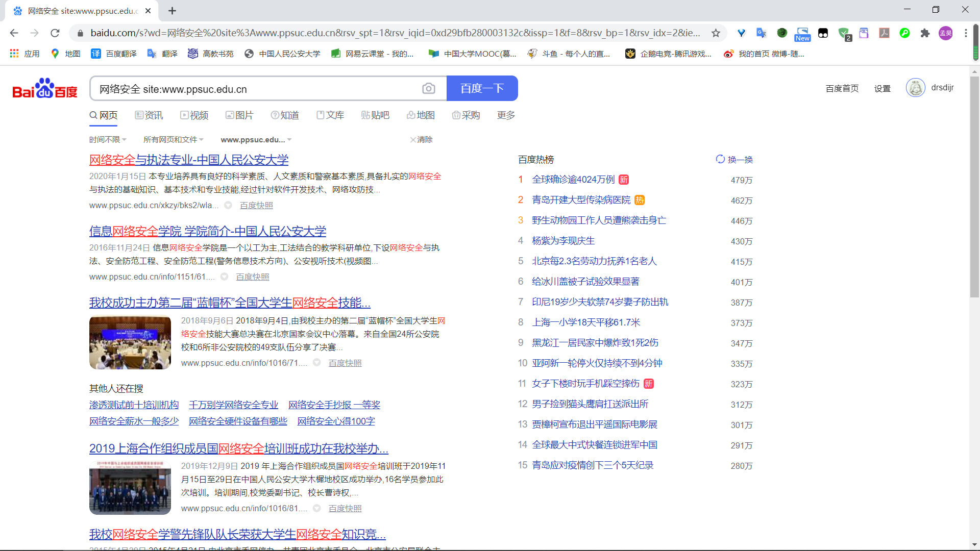Image resolution: width=980 pixels, height=551 pixels.
Task: Refresh hot list with 换一换
Action: point(734,160)
